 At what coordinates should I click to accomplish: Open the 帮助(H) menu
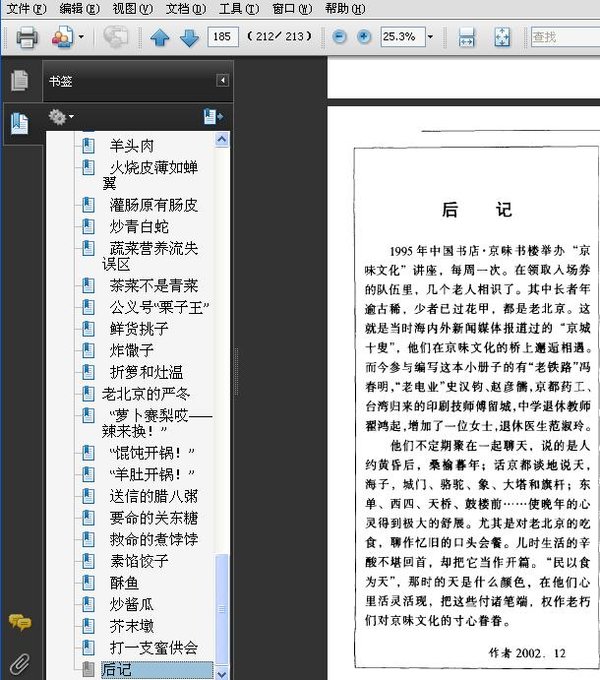[345, 8]
